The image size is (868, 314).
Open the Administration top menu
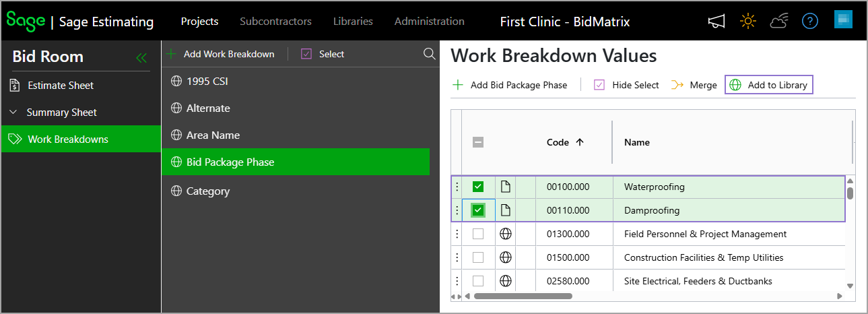(x=430, y=22)
